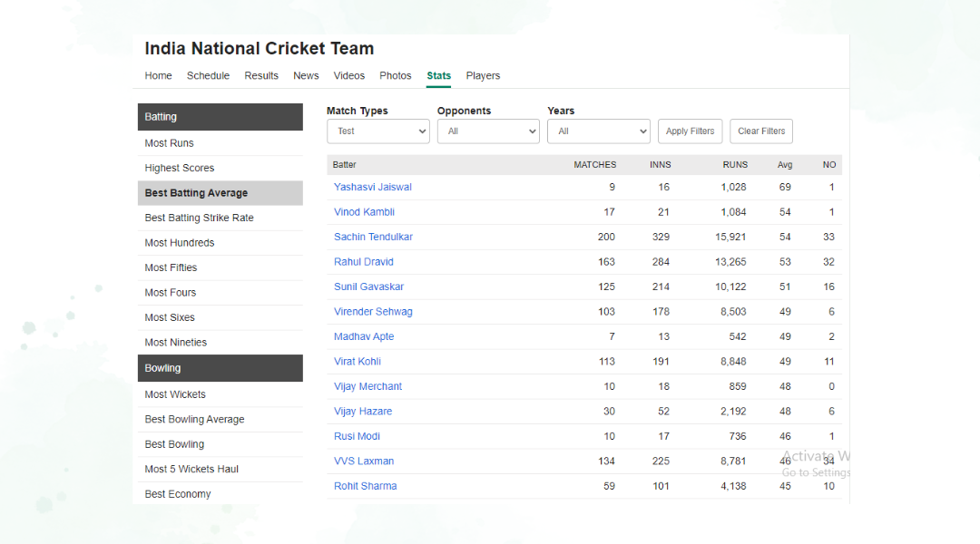Open Yashasvi Jaiswal player link
The height and width of the screenshot is (544, 980).
point(373,188)
